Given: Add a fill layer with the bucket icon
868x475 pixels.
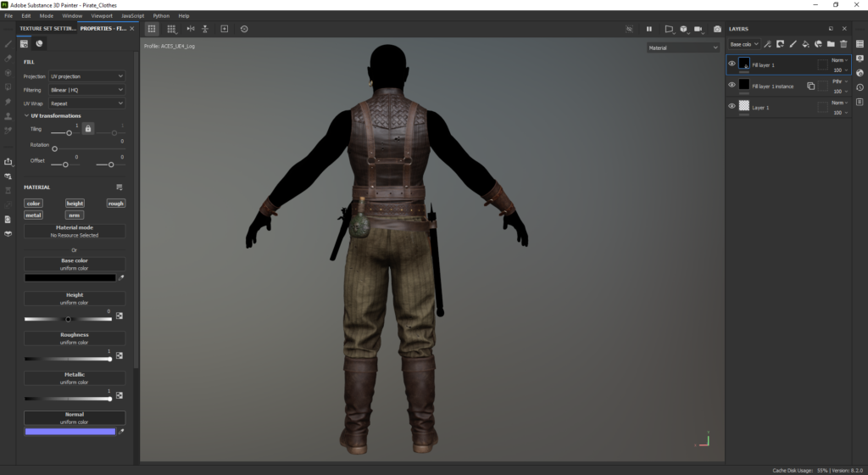Looking at the screenshot, I should (x=805, y=44).
